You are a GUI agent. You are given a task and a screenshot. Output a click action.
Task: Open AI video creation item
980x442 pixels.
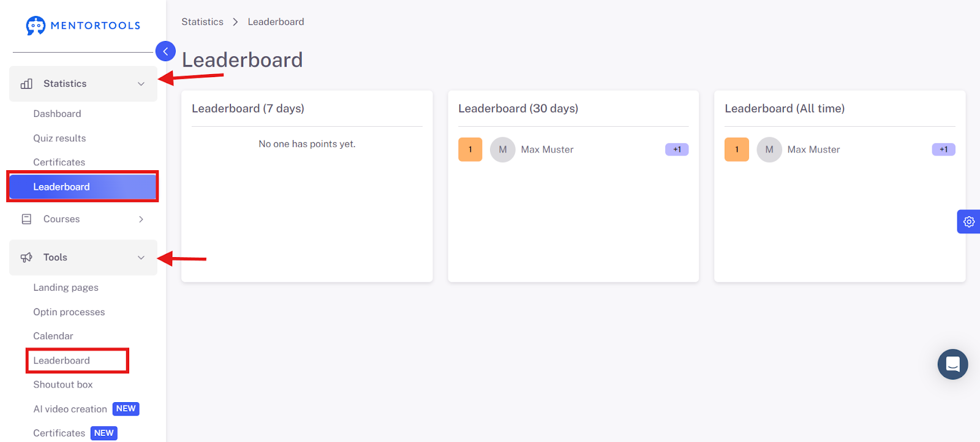70,409
